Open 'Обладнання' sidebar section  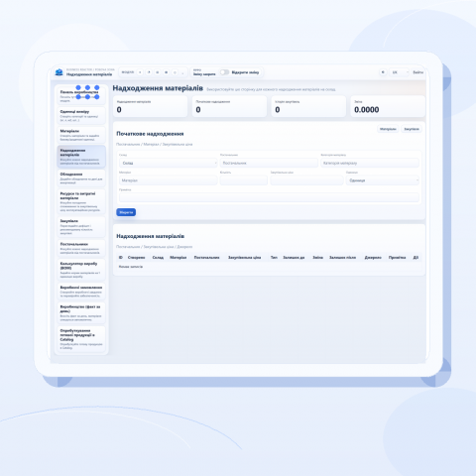[x=81, y=178]
